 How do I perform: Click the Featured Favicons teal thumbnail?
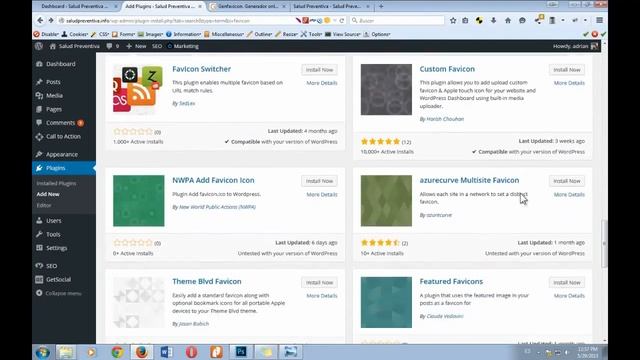click(386, 302)
